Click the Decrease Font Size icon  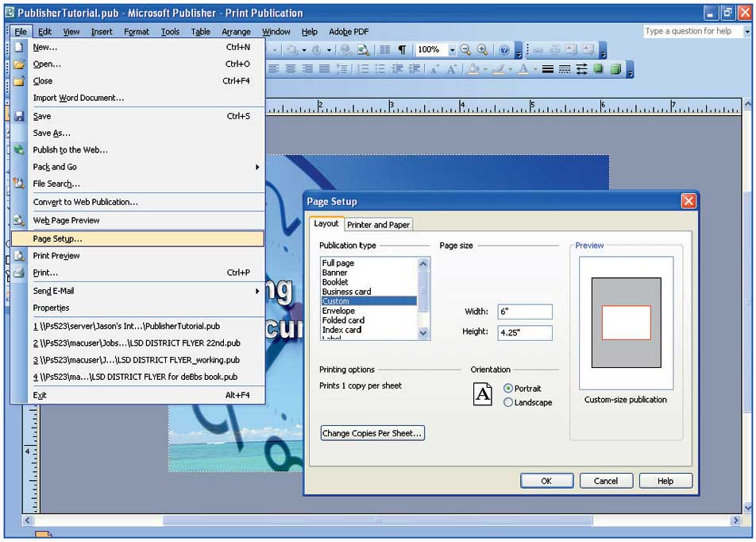point(435,69)
